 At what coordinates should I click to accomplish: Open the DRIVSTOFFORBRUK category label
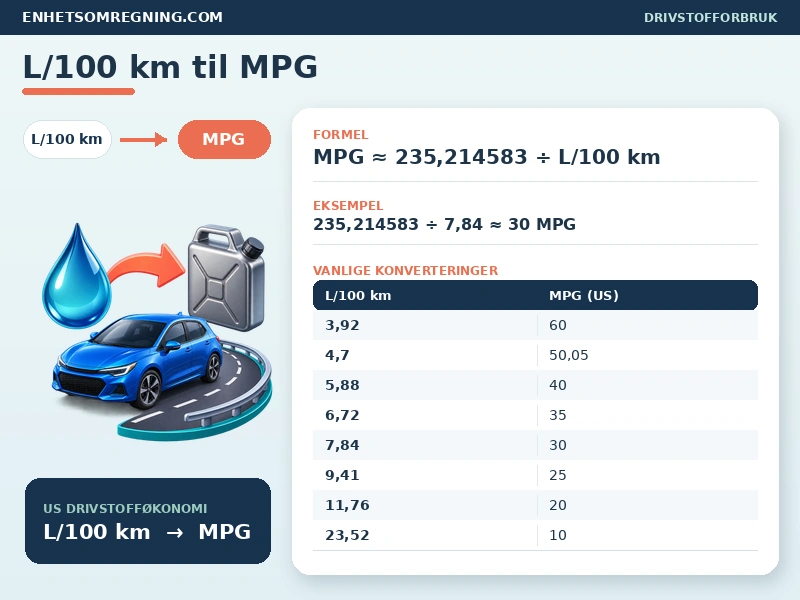pyautogui.click(x=710, y=17)
